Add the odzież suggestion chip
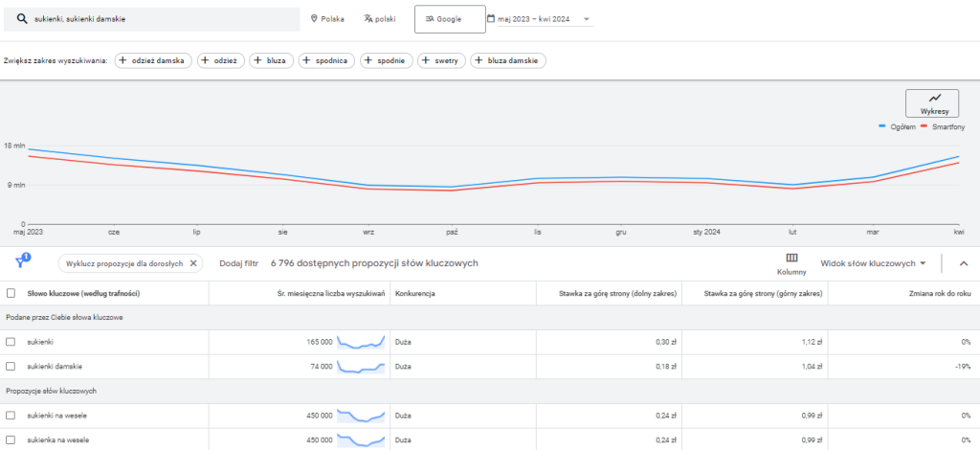 (221, 60)
